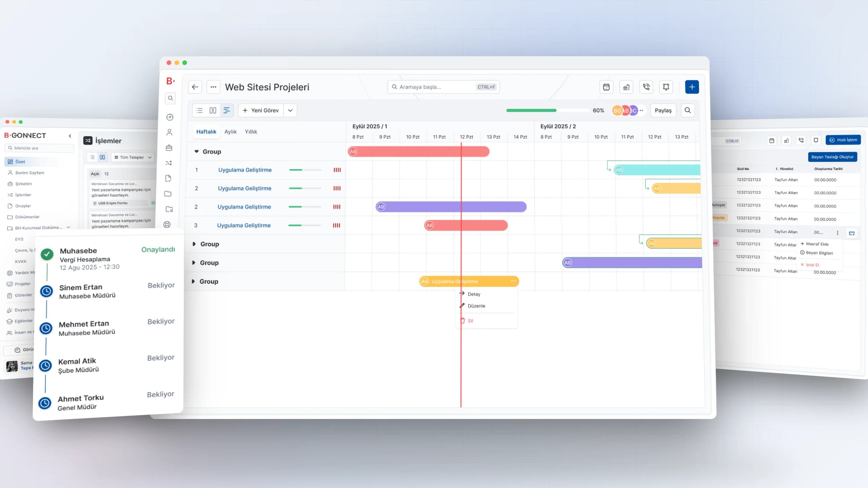Image resolution: width=868 pixels, height=488 pixels.
Task: Open the three-dot menu next to the back arrow
Action: tap(213, 87)
